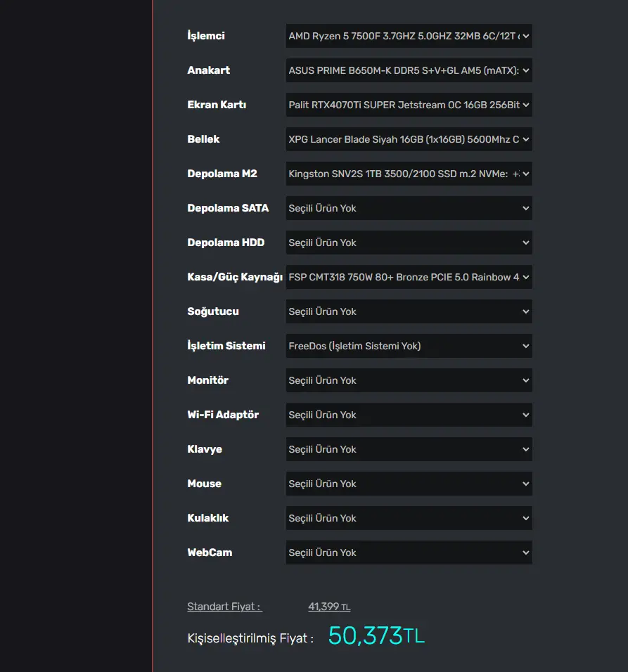Click the Depolama SATA label
Image resolution: width=628 pixels, height=672 pixels.
pos(228,208)
